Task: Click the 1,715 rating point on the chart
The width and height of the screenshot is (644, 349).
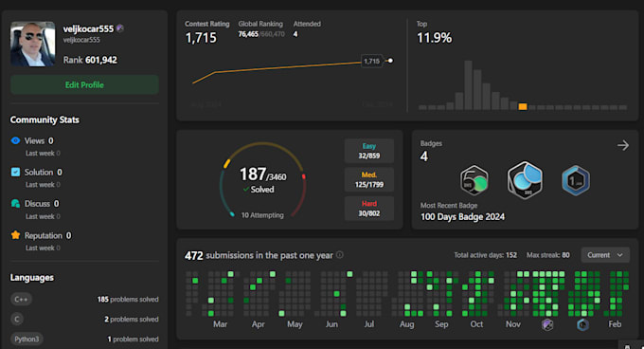Action: coord(390,61)
